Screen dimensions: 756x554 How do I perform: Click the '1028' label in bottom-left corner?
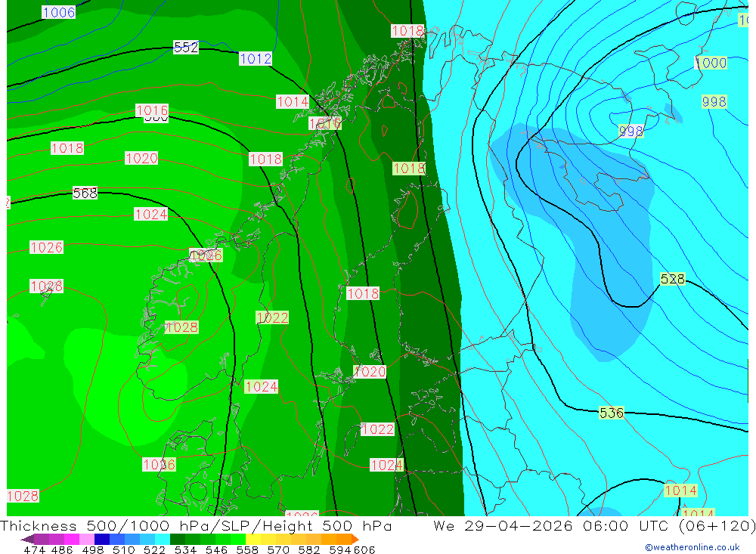pyautogui.click(x=23, y=496)
